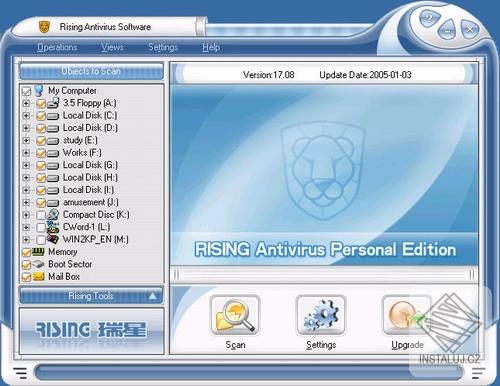Click the Settings label under gears

pyautogui.click(x=321, y=345)
